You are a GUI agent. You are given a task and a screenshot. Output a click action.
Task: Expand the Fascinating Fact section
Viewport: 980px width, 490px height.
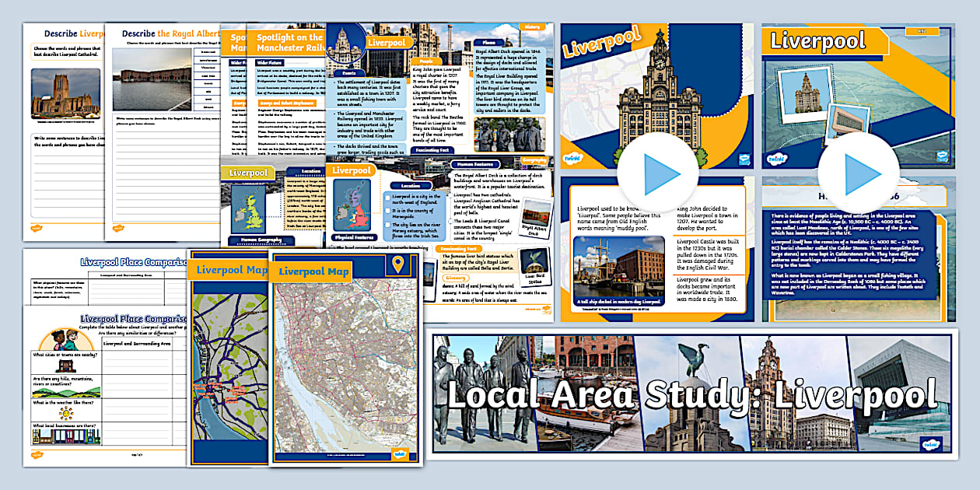pos(457,250)
